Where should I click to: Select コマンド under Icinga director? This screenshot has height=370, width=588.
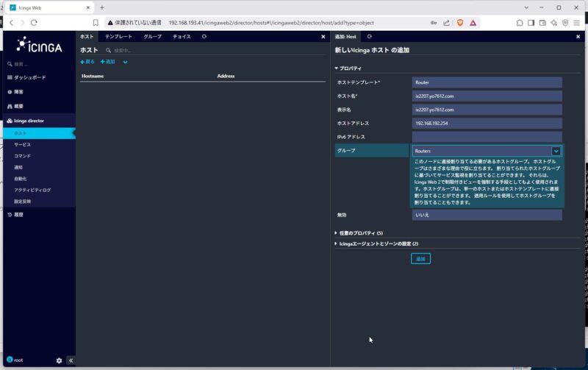pos(23,156)
